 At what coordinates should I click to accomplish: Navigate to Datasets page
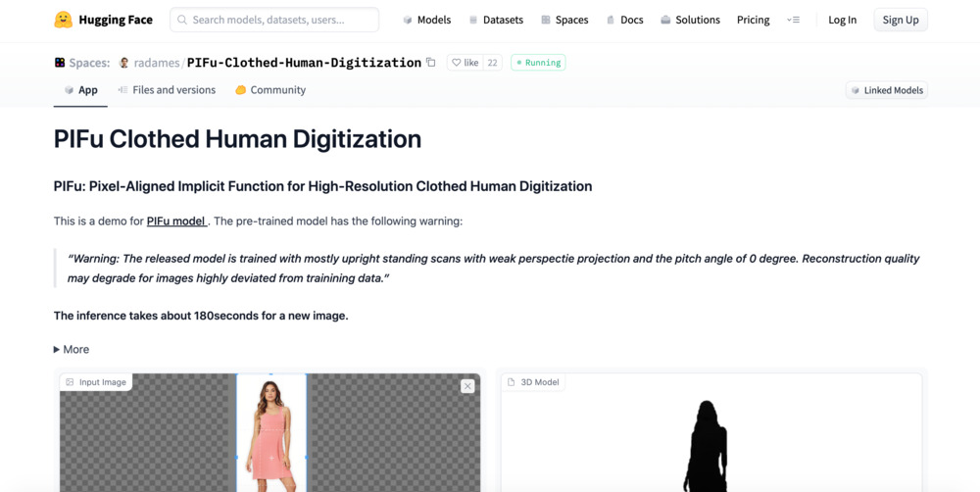495,20
